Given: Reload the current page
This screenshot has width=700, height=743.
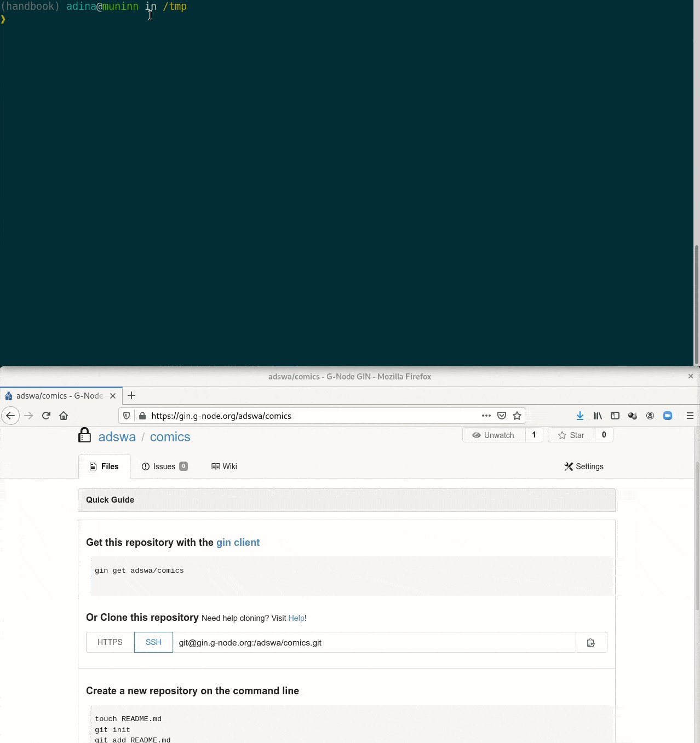Looking at the screenshot, I should coord(46,416).
